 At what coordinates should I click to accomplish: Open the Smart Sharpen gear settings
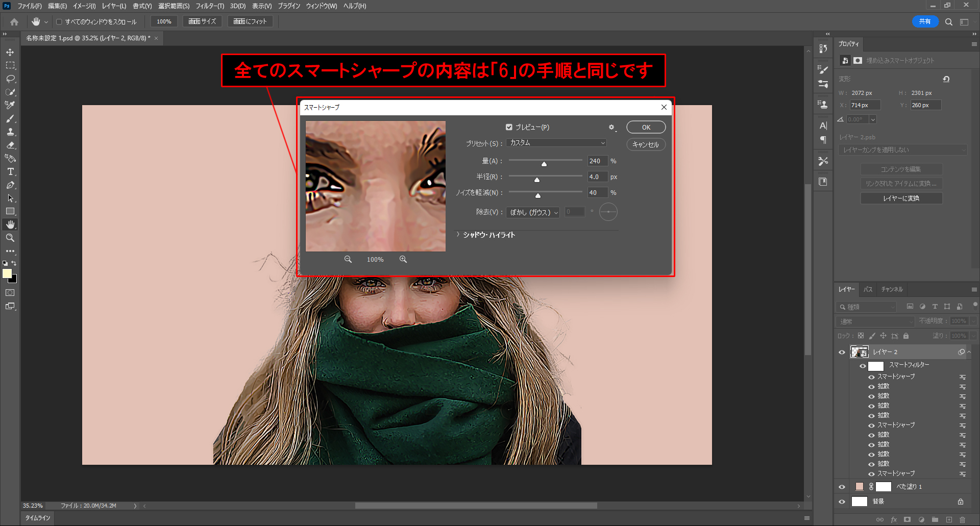point(611,127)
